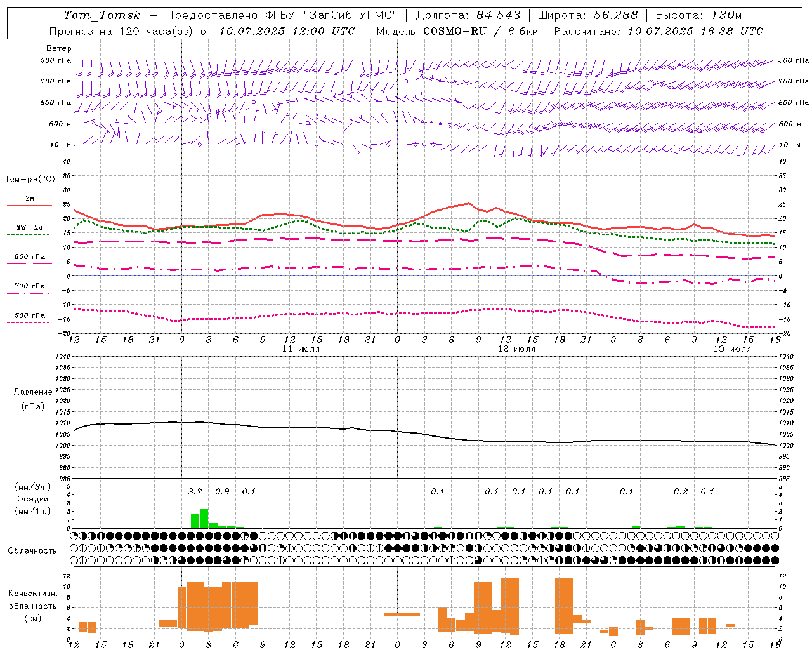The height and width of the screenshot is (650, 812).
Task: Select calculation time '10.07.2025 16:38 UTC'
Action: pyautogui.click(x=695, y=31)
